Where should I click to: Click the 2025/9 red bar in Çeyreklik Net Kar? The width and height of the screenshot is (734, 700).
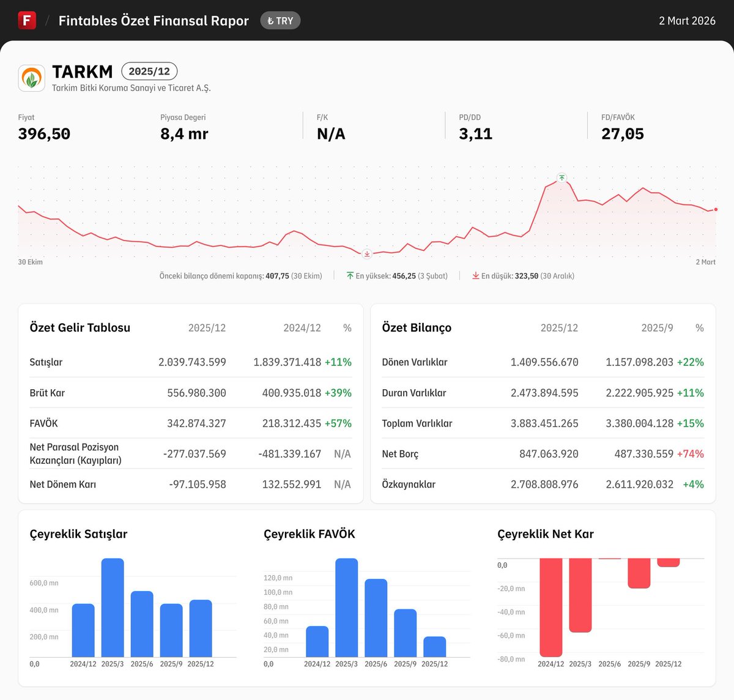point(639,573)
